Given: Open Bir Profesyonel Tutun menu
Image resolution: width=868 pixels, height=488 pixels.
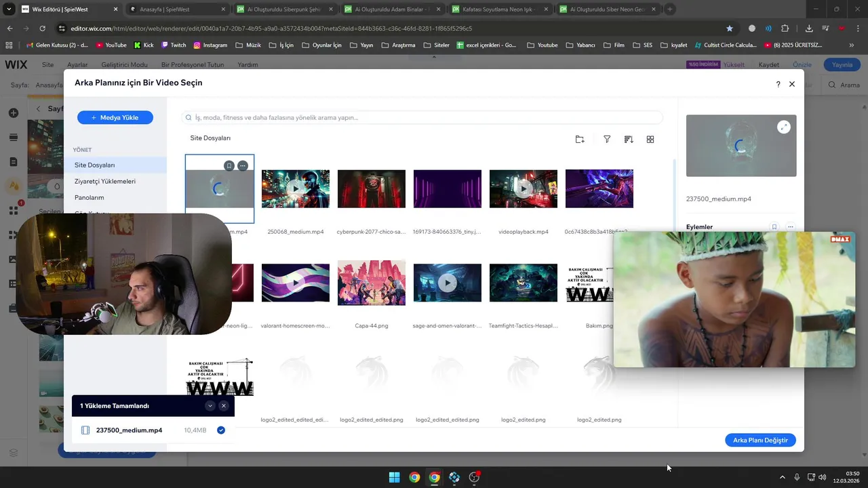Looking at the screenshot, I should pyautogui.click(x=193, y=64).
